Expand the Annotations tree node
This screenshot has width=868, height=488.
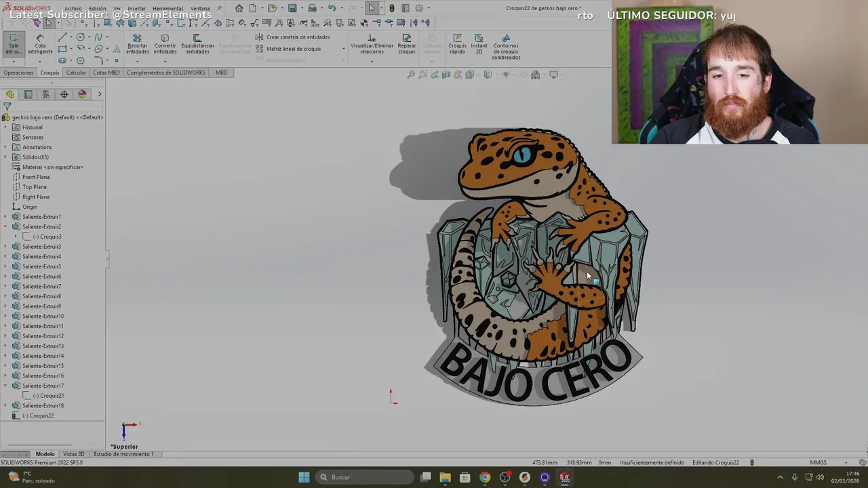click(5, 147)
